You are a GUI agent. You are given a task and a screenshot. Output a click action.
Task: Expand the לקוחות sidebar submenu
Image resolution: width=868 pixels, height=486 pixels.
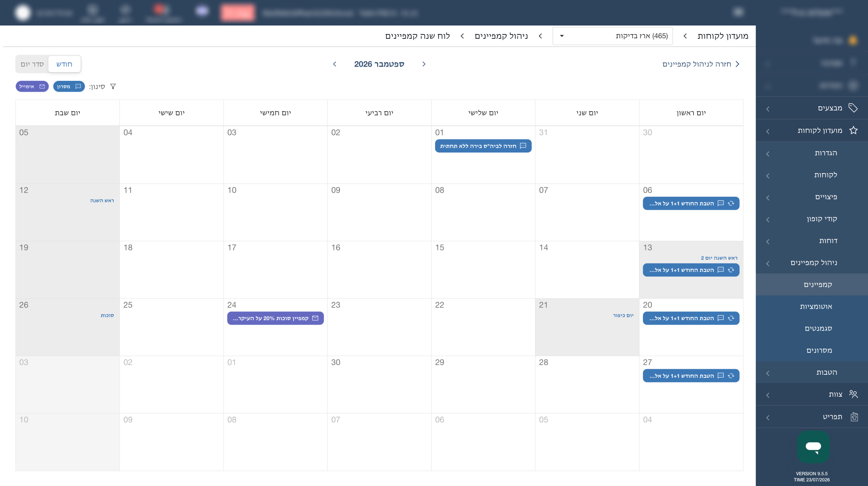click(x=812, y=175)
